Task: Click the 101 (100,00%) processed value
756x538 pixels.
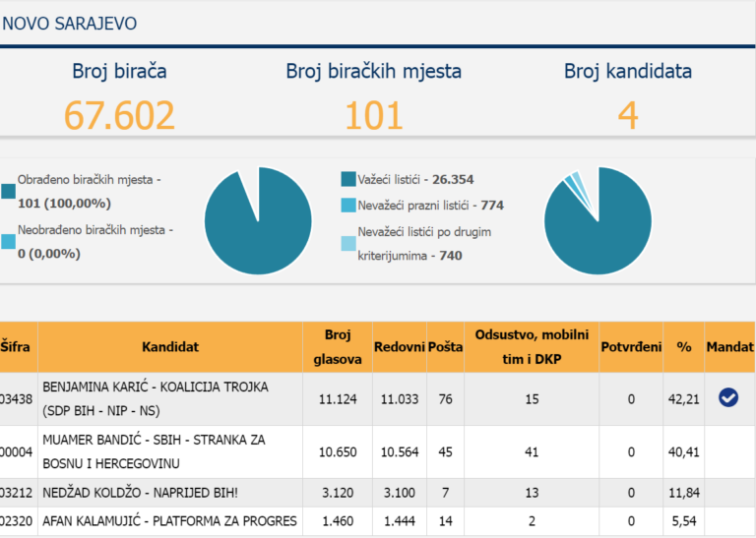Action: click(64, 204)
